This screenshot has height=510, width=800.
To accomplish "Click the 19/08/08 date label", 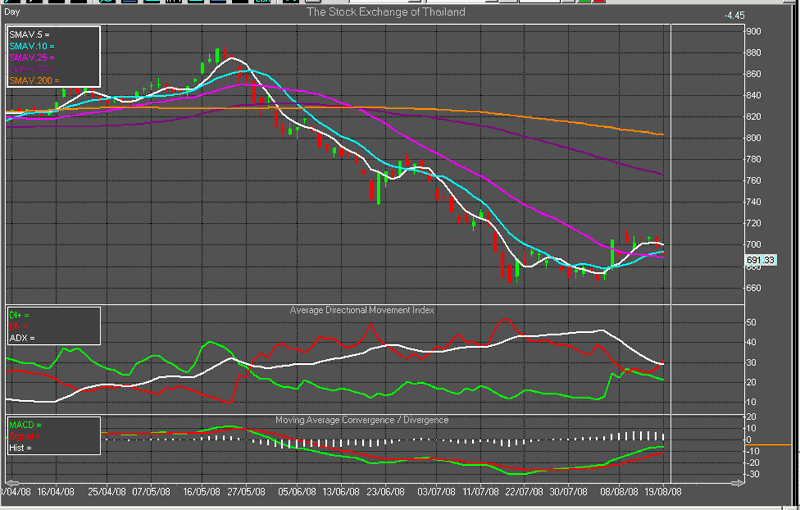I will click(663, 492).
